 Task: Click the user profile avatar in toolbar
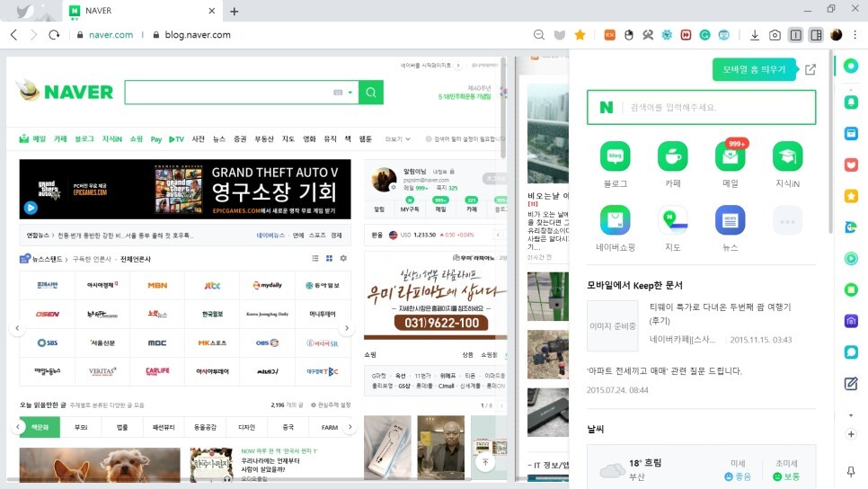836,35
